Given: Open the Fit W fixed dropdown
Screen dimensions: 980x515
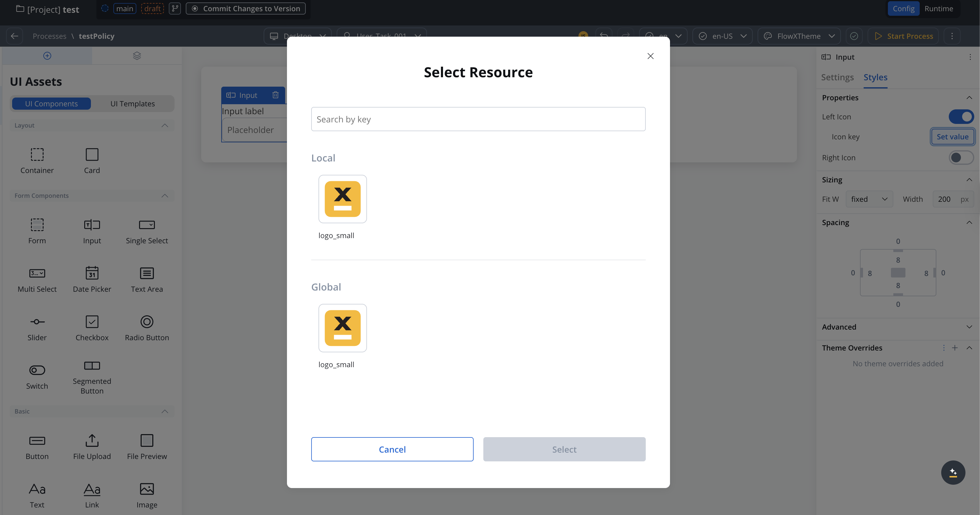Looking at the screenshot, I should tap(869, 199).
